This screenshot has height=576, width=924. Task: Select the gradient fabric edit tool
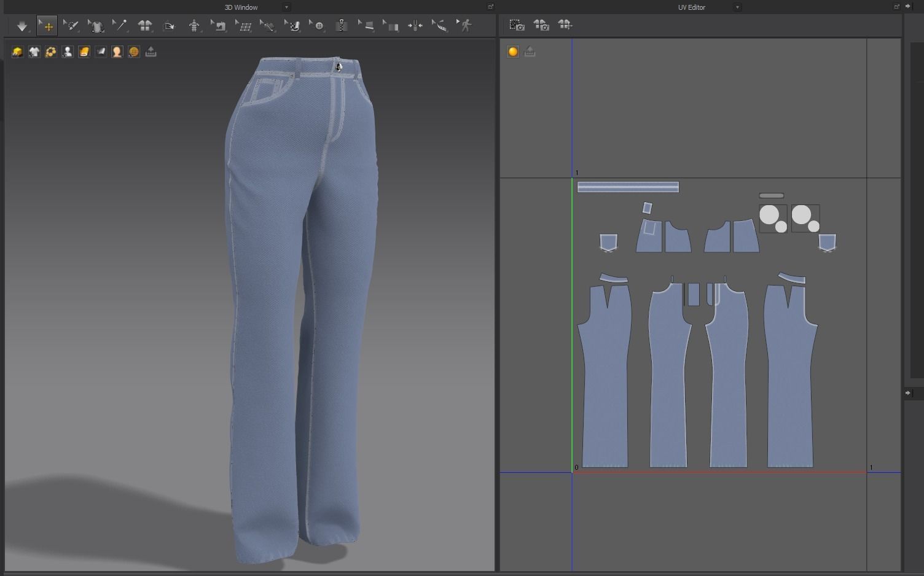pyautogui.click(x=391, y=26)
